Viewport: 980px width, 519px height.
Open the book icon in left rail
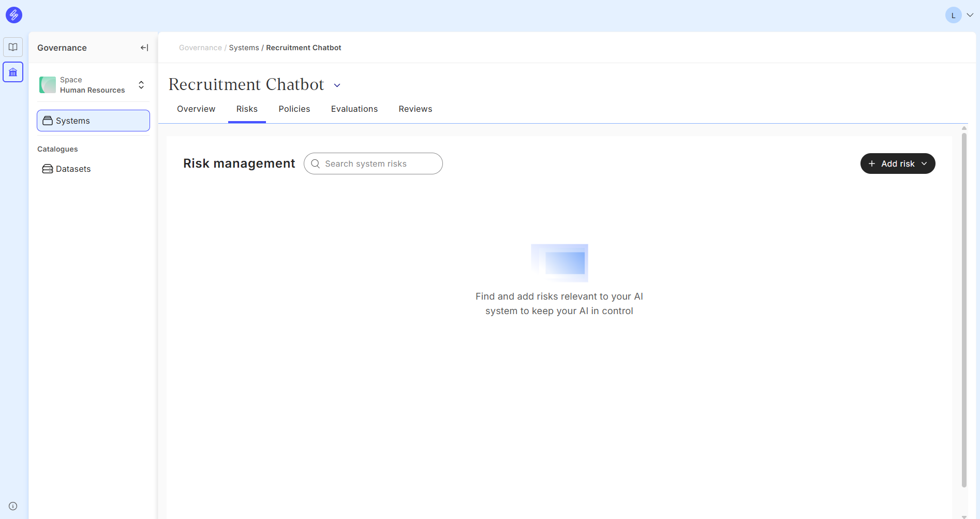[13, 47]
